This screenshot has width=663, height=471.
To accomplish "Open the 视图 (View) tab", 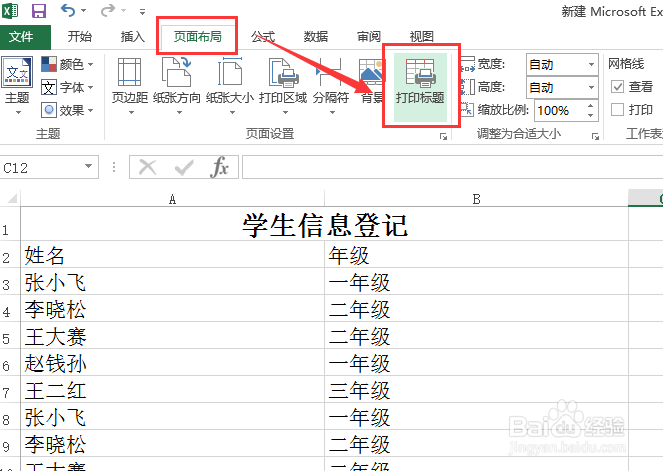I will coord(422,37).
